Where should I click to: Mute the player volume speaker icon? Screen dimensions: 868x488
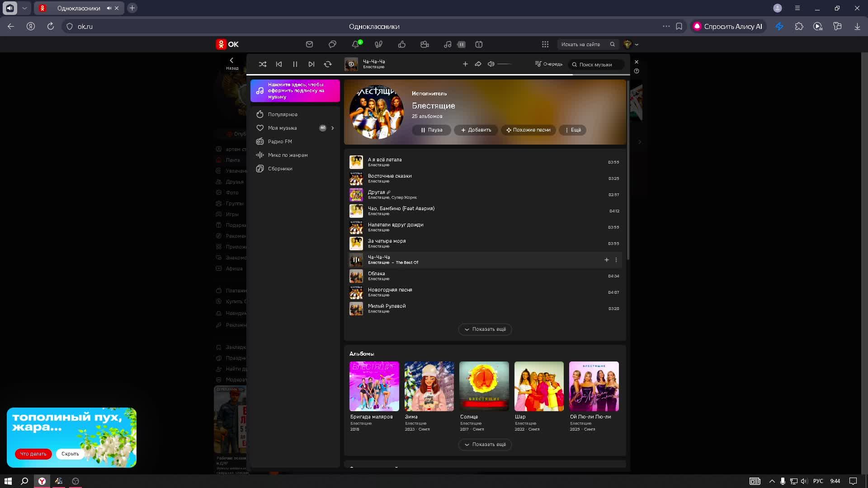point(491,64)
